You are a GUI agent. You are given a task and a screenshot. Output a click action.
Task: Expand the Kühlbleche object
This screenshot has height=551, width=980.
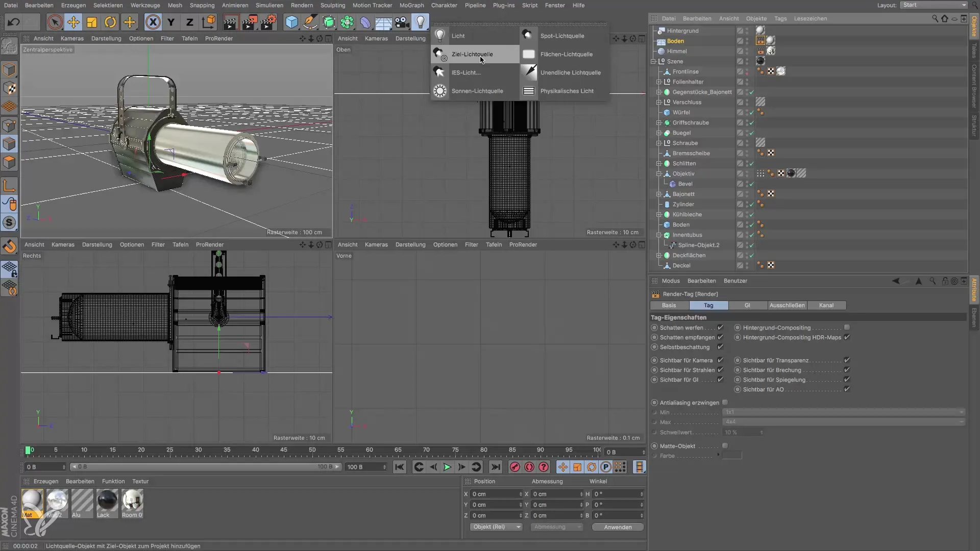pyautogui.click(x=659, y=214)
